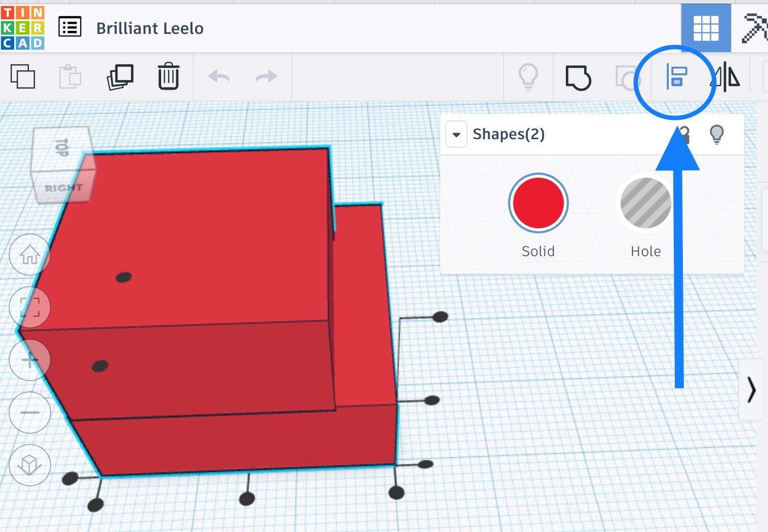Undo the last action
This screenshot has height=532, width=768.
[x=219, y=77]
